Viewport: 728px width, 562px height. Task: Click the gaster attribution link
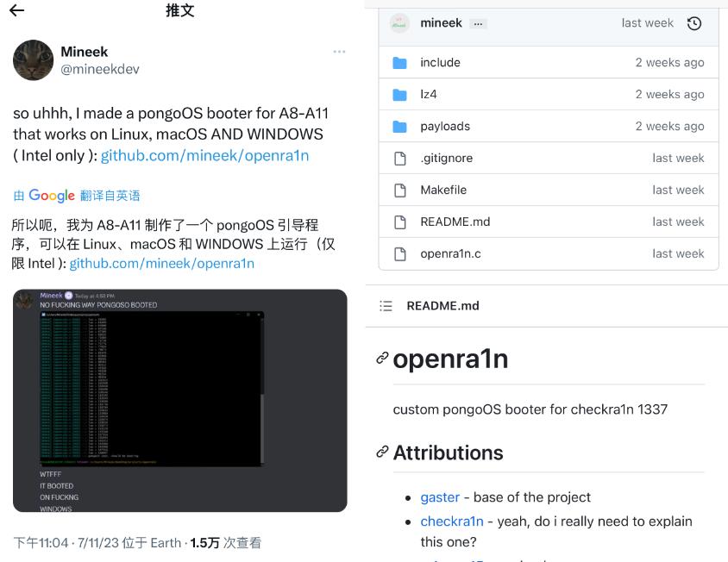(x=441, y=497)
